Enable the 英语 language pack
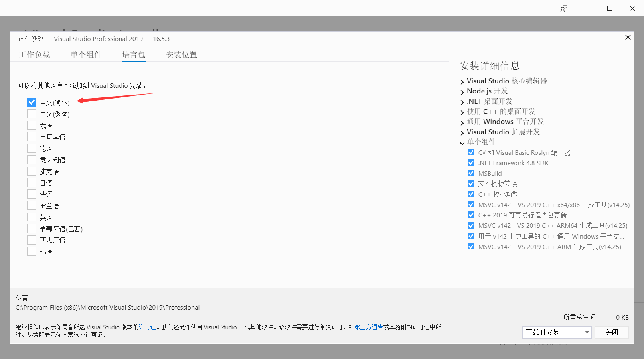Viewport: 644px width, 359px height. [32, 217]
